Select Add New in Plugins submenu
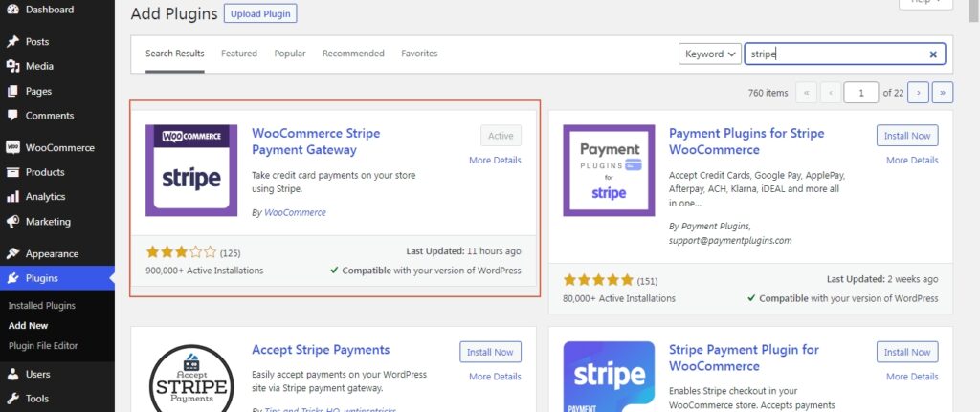The width and height of the screenshot is (980, 412). point(28,326)
